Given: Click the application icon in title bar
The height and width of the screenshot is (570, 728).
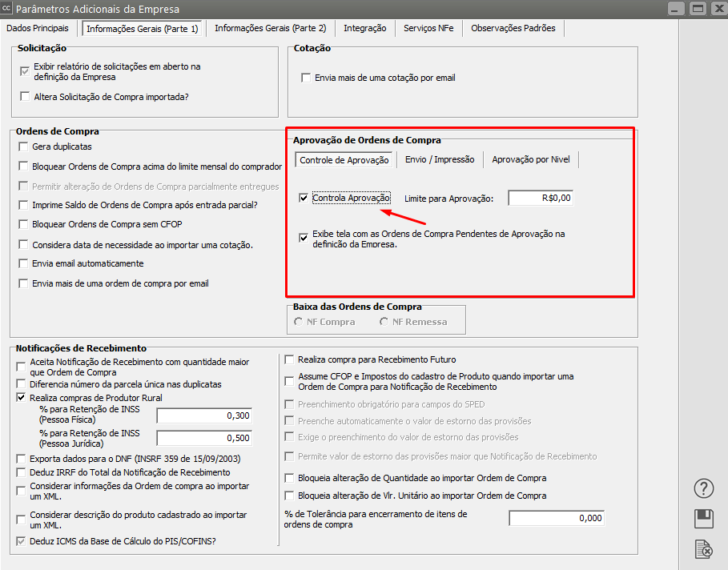Looking at the screenshot, I should tap(7, 9).
